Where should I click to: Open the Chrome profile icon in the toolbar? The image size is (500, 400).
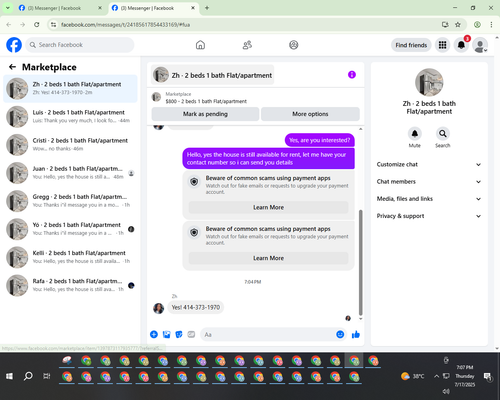[x=477, y=24]
